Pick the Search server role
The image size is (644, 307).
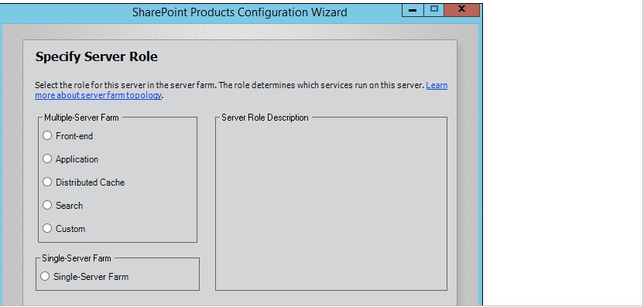(x=47, y=205)
